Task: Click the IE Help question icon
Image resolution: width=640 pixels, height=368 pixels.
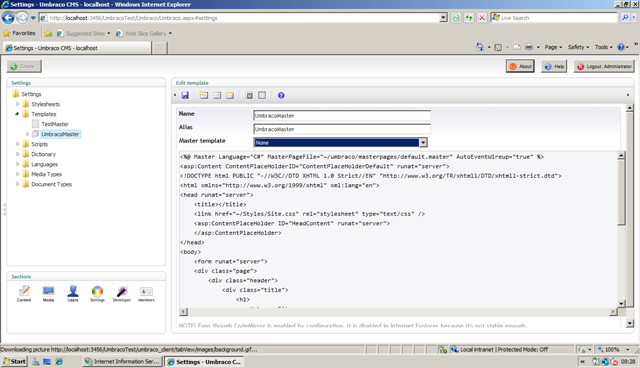Action: pyautogui.click(x=621, y=47)
